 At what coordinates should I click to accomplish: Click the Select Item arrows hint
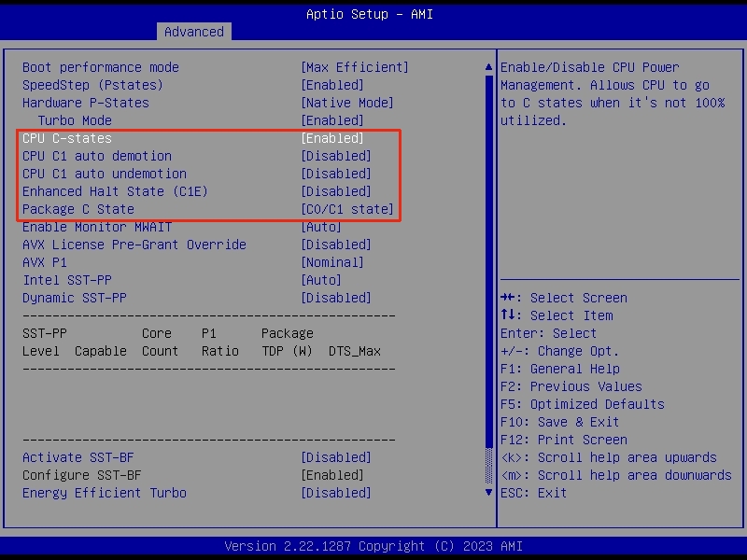tap(557, 315)
